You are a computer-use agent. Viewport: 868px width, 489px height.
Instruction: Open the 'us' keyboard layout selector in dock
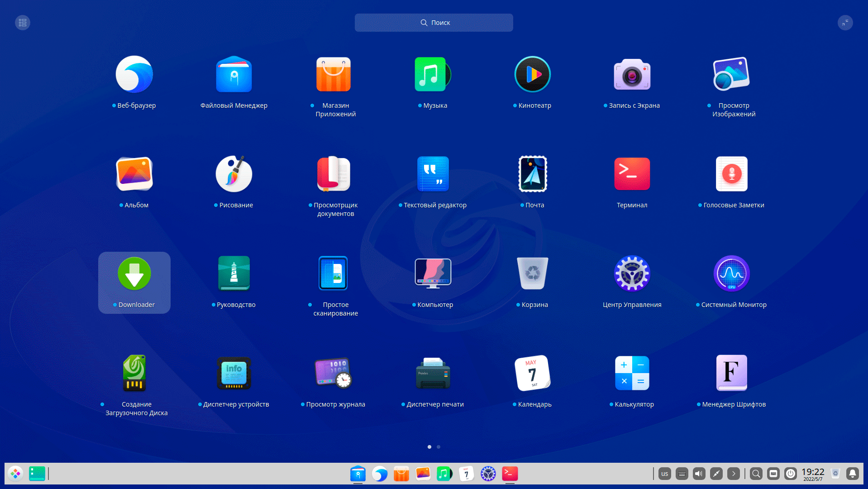665,474
